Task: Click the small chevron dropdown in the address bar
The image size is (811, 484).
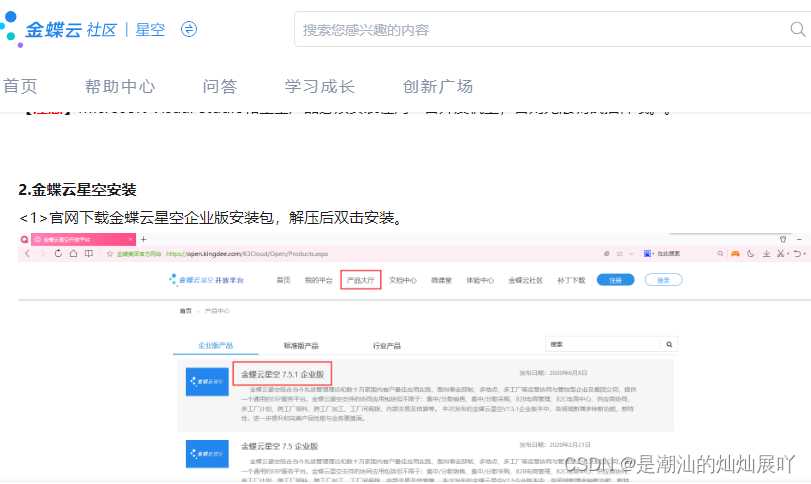Action: pyautogui.click(x=631, y=254)
